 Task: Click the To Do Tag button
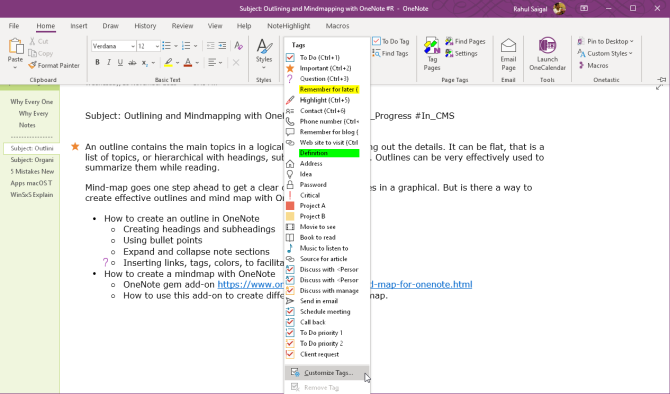(x=391, y=41)
